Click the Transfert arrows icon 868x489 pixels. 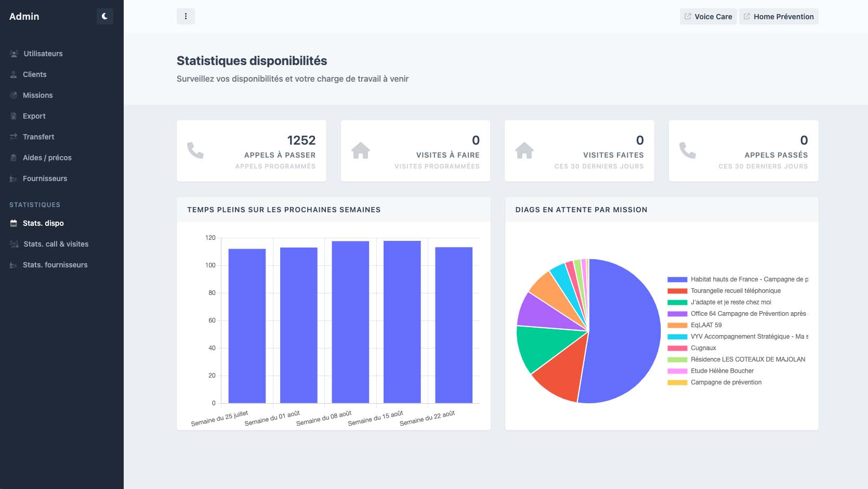14,137
